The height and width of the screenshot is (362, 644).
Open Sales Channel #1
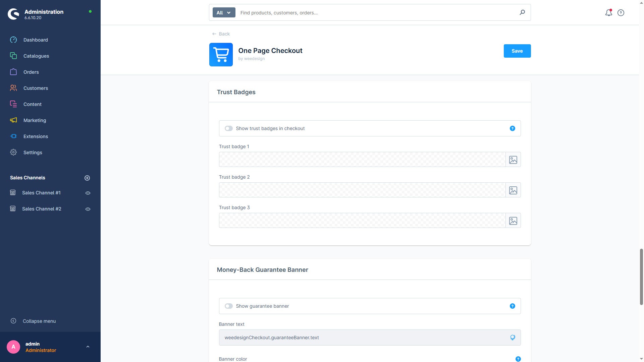click(x=41, y=193)
